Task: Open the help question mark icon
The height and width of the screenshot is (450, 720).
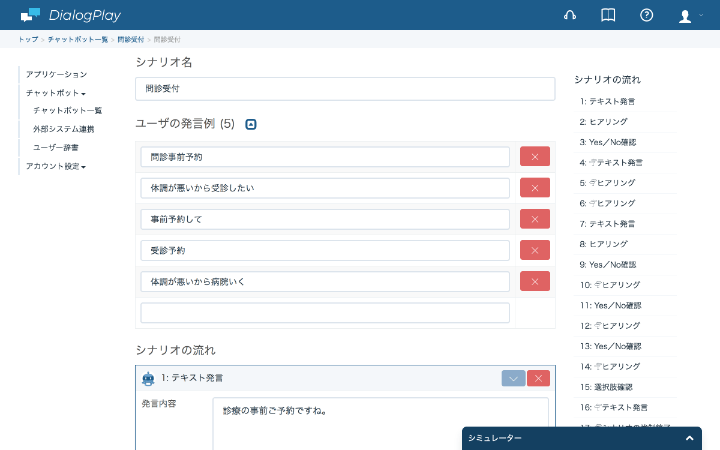Action: (647, 15)
